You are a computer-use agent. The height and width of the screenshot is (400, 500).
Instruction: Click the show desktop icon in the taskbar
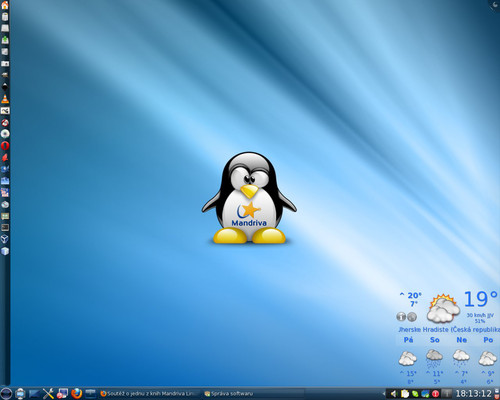click(34, 394)
